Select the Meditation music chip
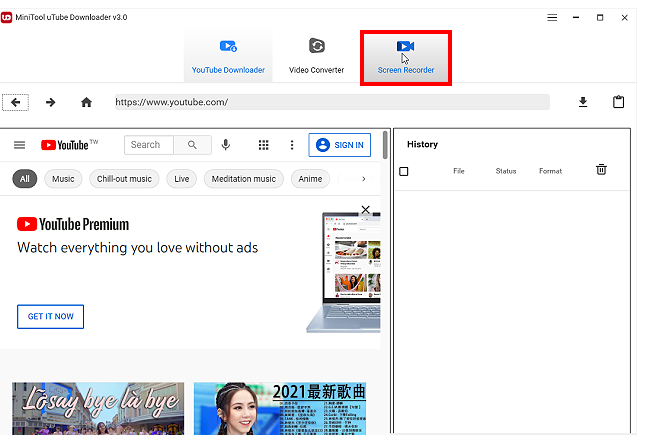 [x=244, y=179]
